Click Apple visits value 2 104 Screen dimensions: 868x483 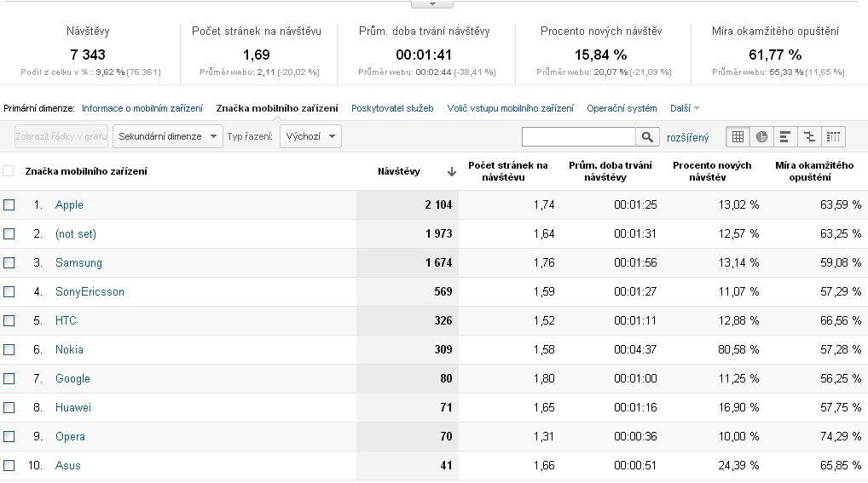pos(438,204)
